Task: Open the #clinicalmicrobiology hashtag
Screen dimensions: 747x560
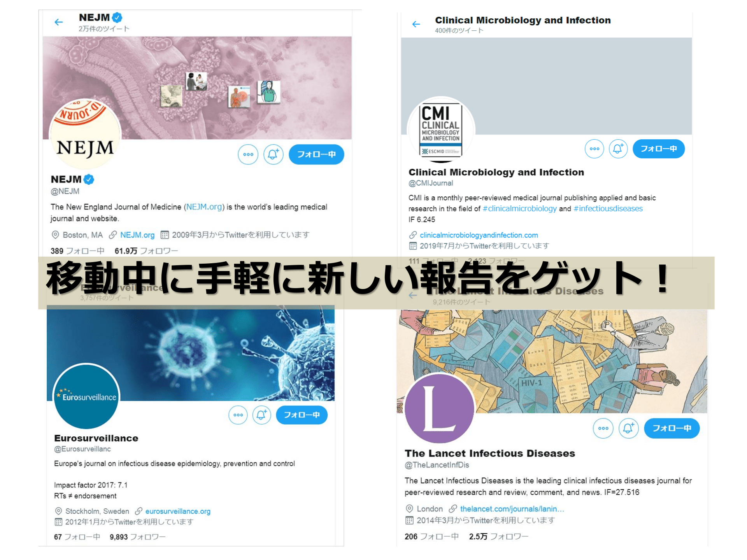Action: click(x=520, y=208)
